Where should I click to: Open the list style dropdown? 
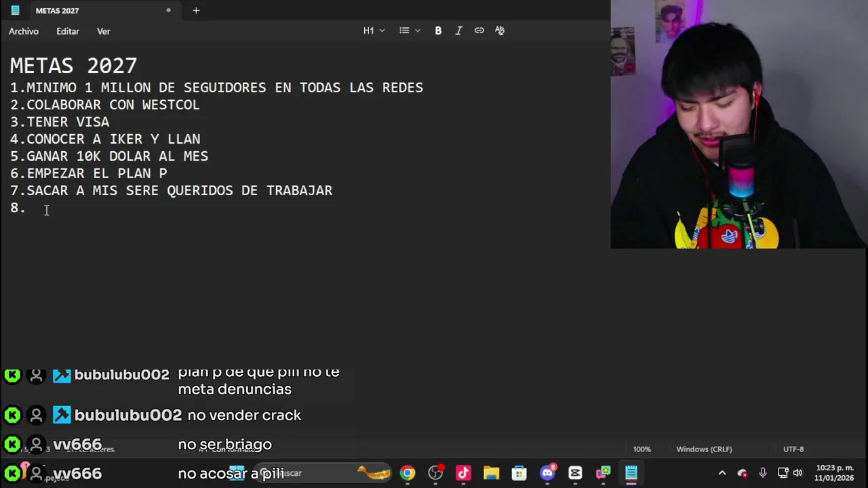(410, 30)
